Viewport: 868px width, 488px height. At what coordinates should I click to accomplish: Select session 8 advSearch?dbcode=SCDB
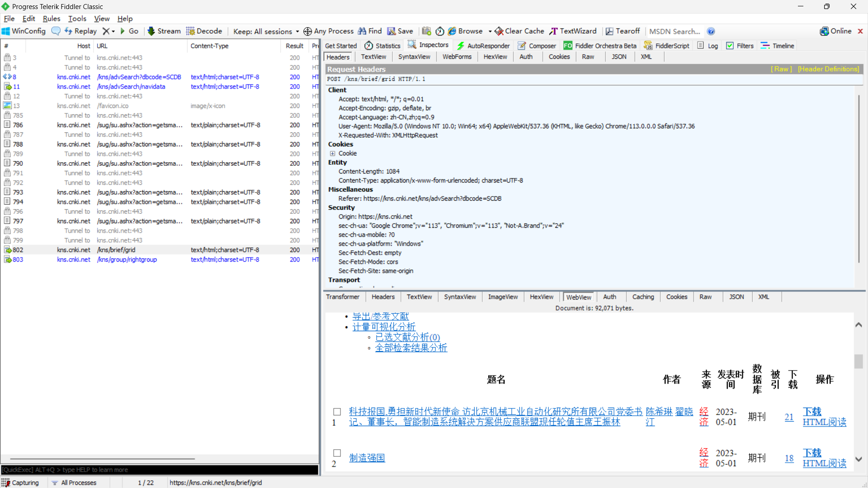click(160, 77)
